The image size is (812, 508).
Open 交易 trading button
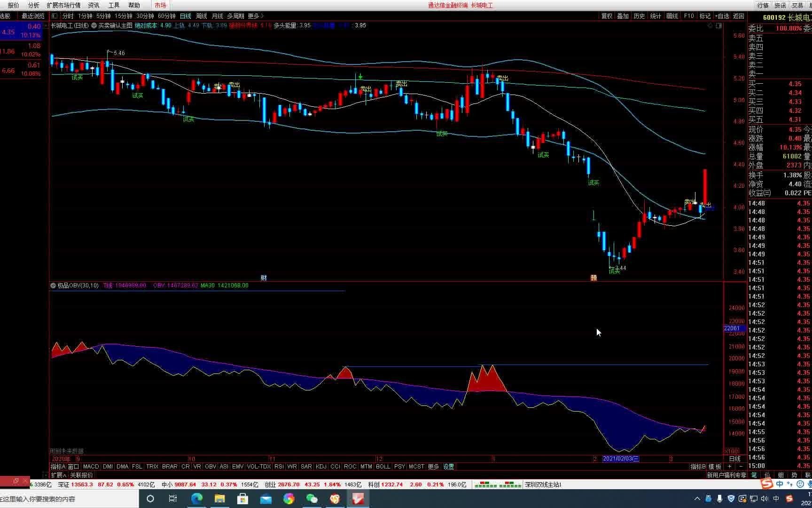797,5
